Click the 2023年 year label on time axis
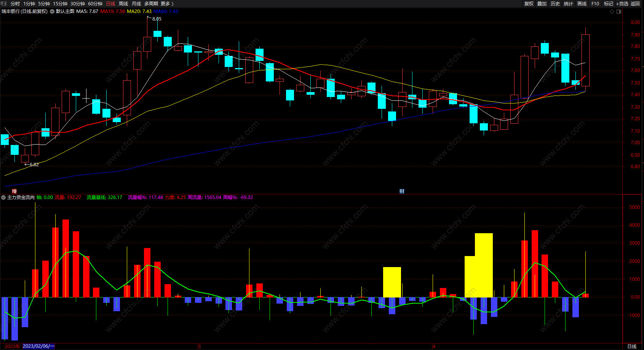The height and width of the screenshot is (350, 644). 12,346
